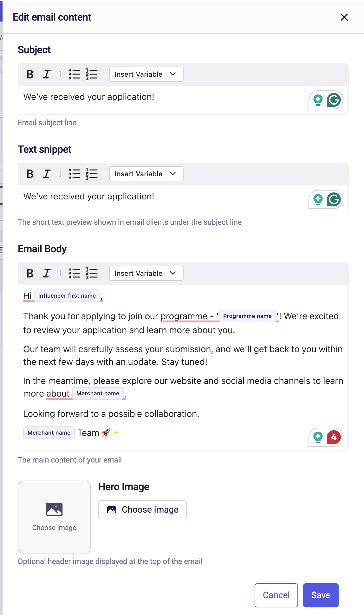Select the bullet list icon for Text snippet

click(x=74, y=174)
